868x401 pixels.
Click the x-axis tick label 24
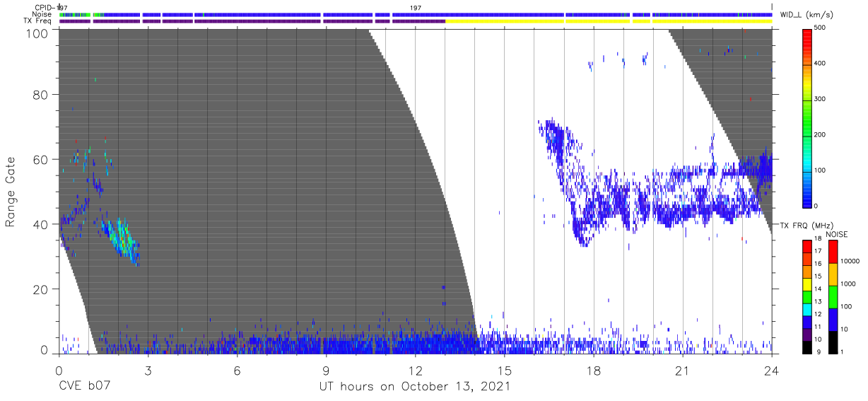pyautogui.click(x=772, y=371)
